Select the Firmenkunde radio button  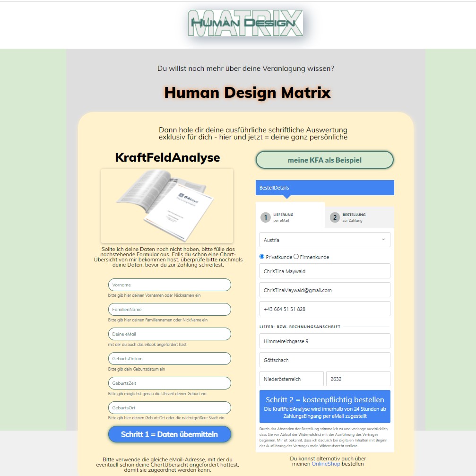point(296,257)
